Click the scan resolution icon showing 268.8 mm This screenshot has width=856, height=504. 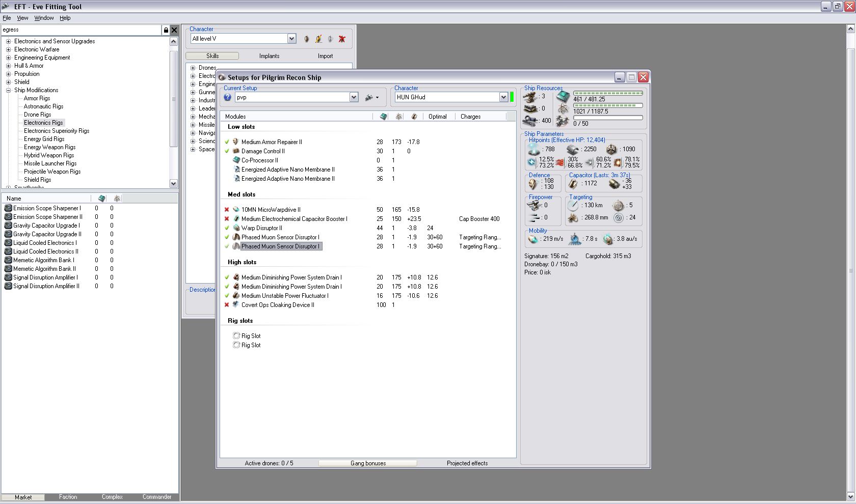tap(573, 218)
